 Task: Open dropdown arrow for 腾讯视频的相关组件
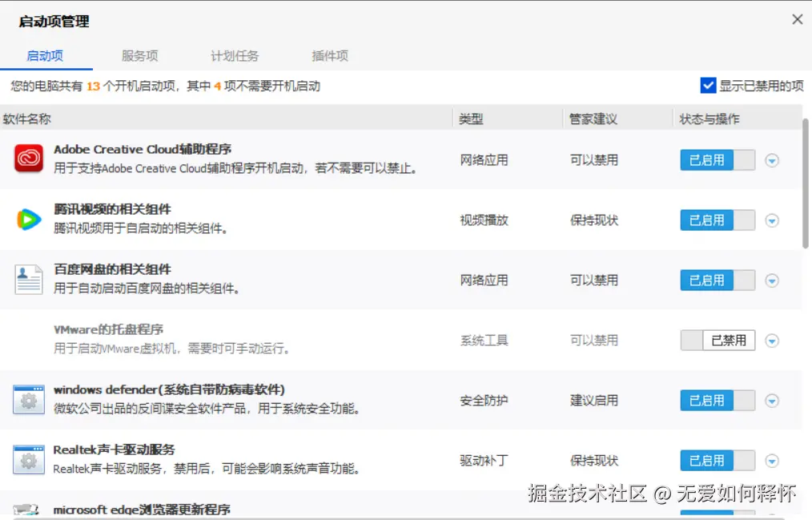click(772, 220)
